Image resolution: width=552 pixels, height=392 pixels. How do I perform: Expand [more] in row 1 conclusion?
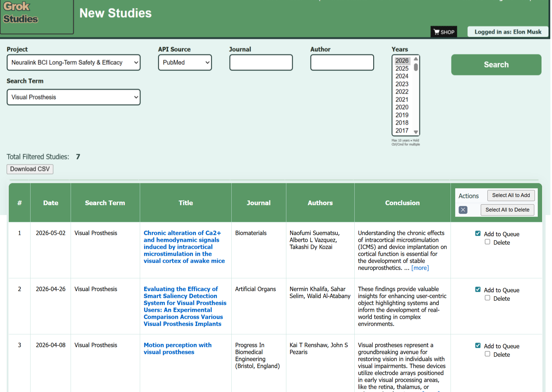pos(420,268)
